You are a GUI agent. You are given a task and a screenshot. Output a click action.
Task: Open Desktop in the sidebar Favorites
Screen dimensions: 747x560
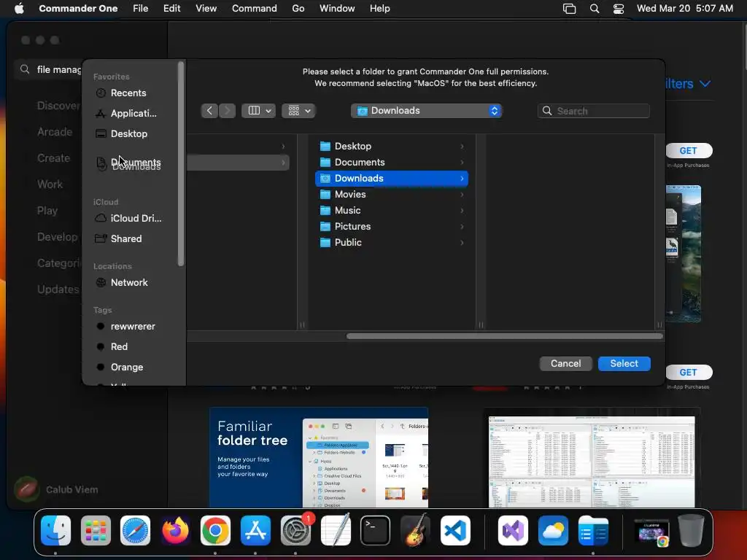tap(129, 134)
